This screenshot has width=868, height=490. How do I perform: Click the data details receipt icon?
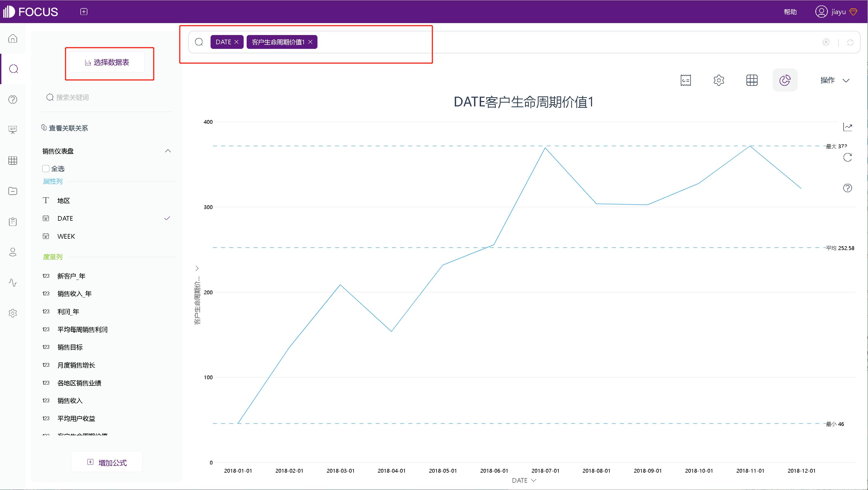[685, 80]
